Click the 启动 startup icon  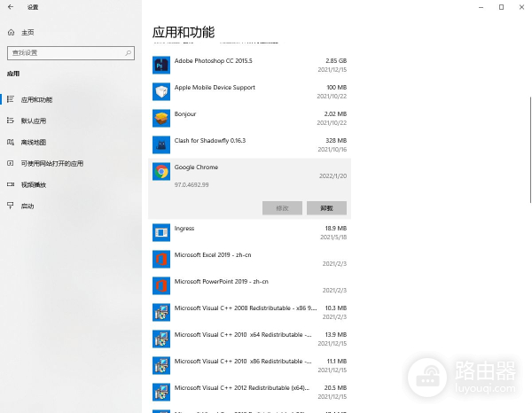coord(11,206)
